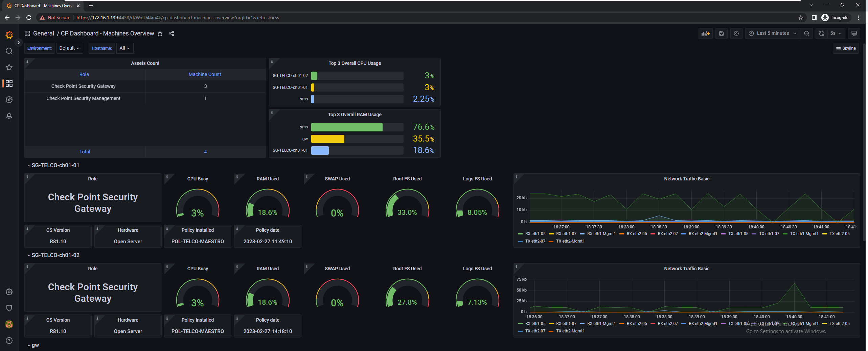Open SG-TELCO-ch01-01 Network Traffic Basic panel title
Image resolution: width=868 pixels, height=351 pixels.
[x=686, y=179]
